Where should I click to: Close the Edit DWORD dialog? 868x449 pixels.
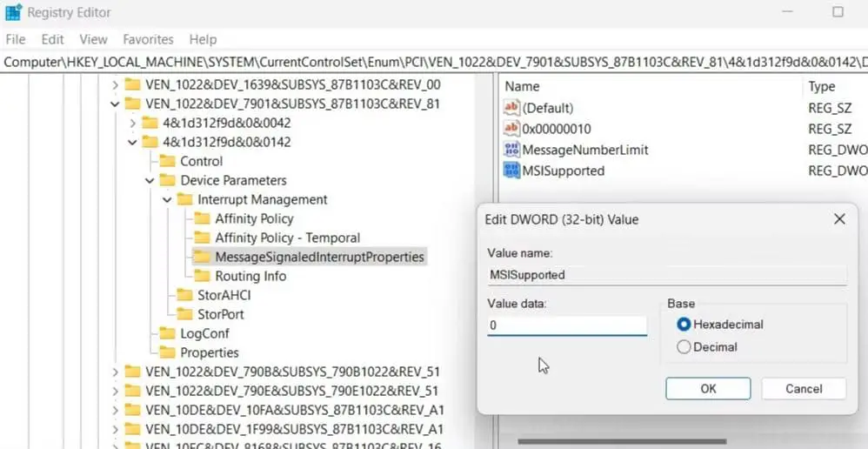point(839,219)
